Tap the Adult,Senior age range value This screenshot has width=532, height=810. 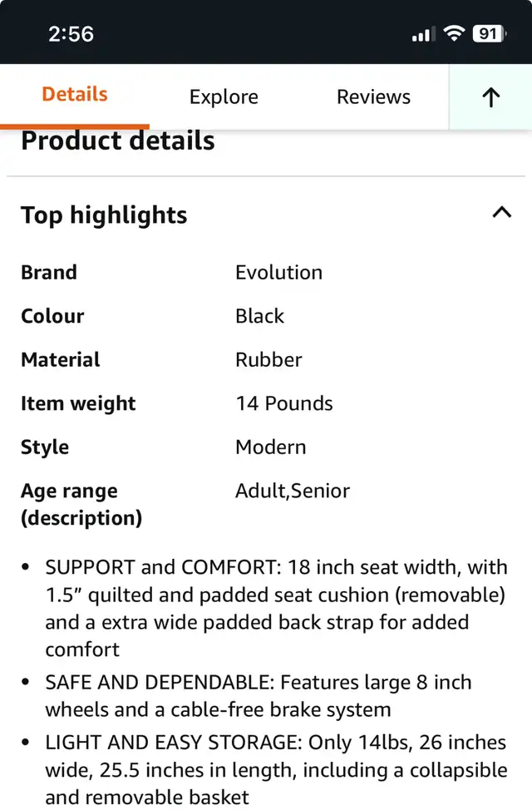pyautogui.click(x=293, y=491)
